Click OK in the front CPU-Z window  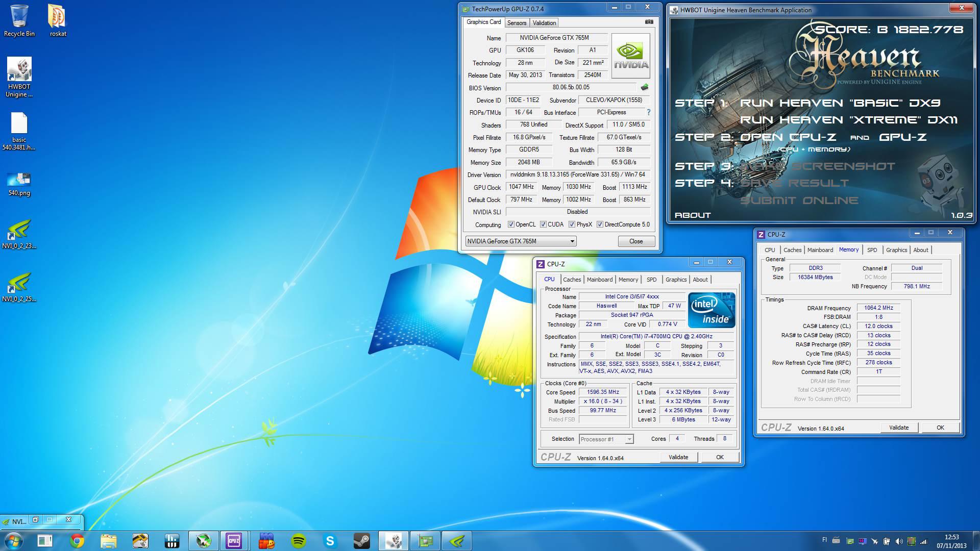click(x=720, y=457)
